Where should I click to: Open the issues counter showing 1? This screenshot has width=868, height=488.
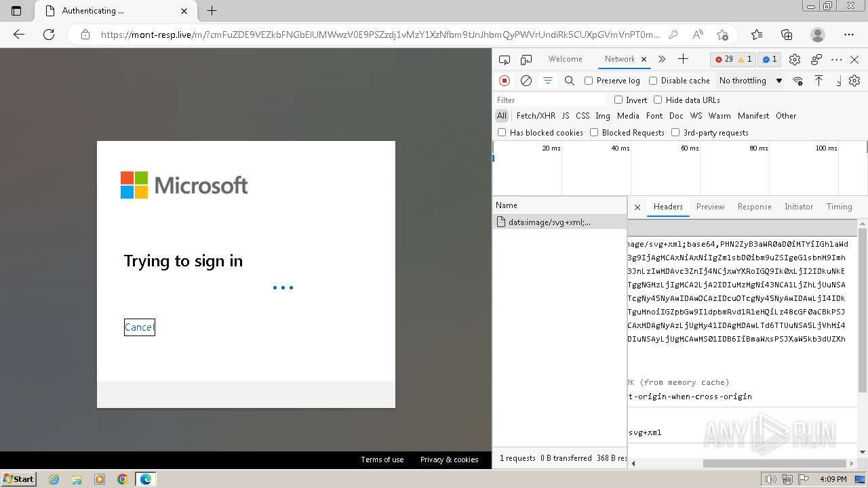coord(770,59)
